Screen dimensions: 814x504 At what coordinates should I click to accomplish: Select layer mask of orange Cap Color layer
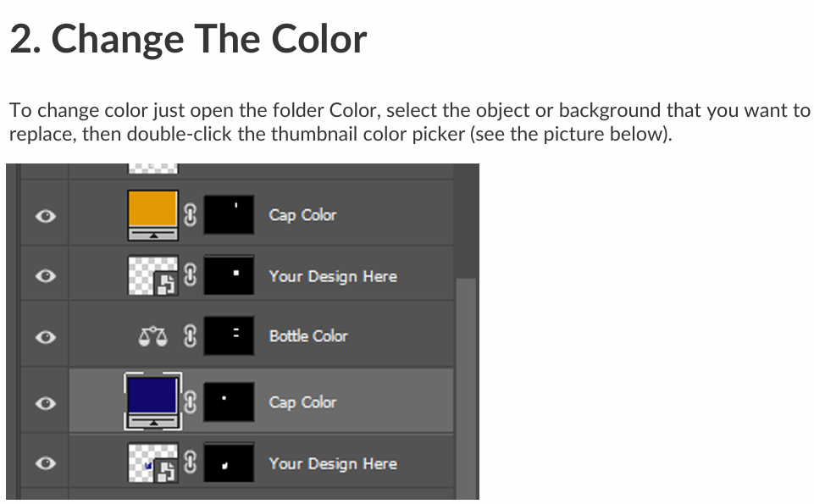229,214
